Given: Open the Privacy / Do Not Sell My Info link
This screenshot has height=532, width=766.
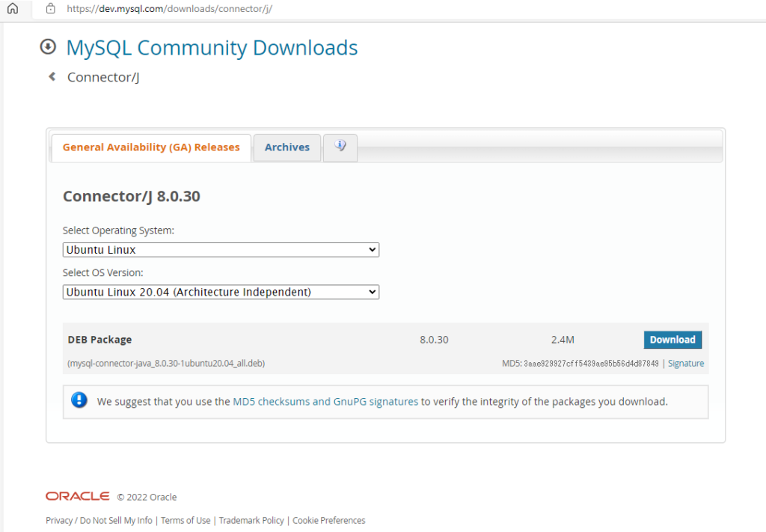Looking at the screenshot, I should click(x=98, y=520).
